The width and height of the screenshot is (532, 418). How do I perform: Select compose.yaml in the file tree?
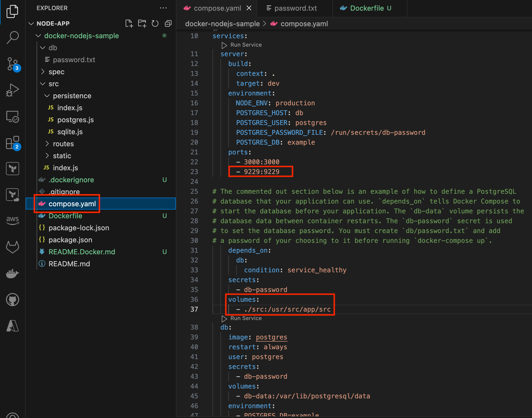click(101, 204)
